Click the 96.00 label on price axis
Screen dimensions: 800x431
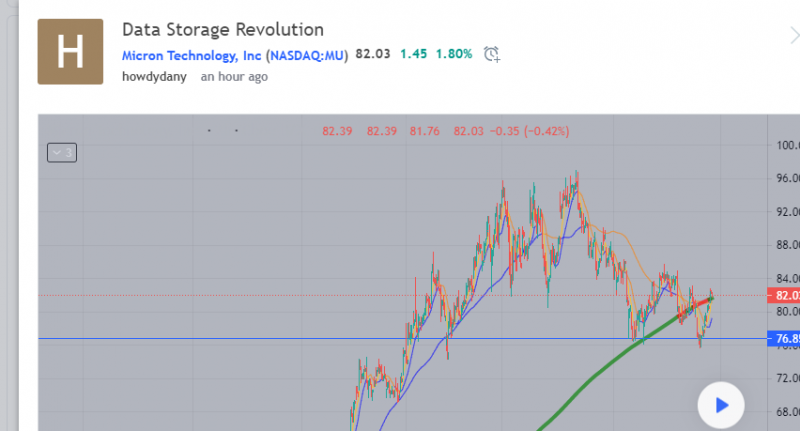tap(786, 179)
